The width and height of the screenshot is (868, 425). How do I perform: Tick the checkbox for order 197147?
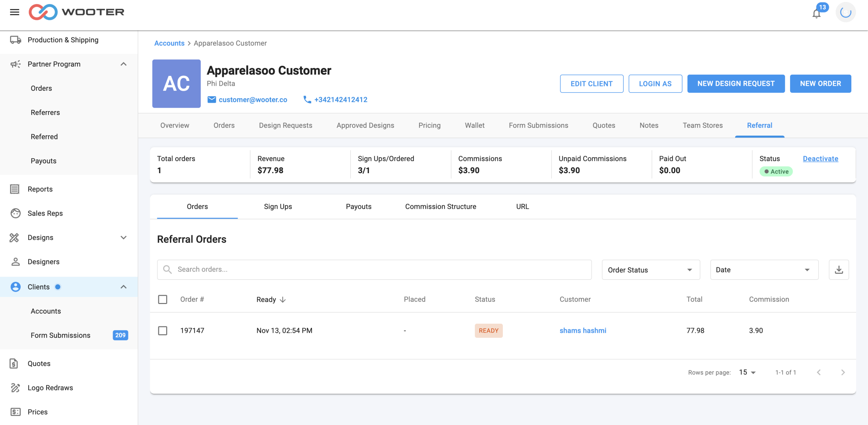(x=163, y=330)
